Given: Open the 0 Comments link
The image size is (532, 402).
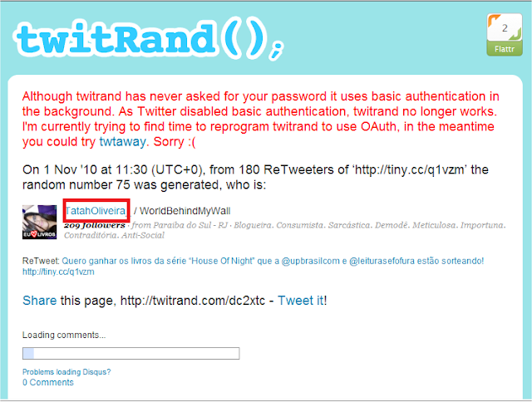Looking at the screenshot, I should [x=48, y=382].
